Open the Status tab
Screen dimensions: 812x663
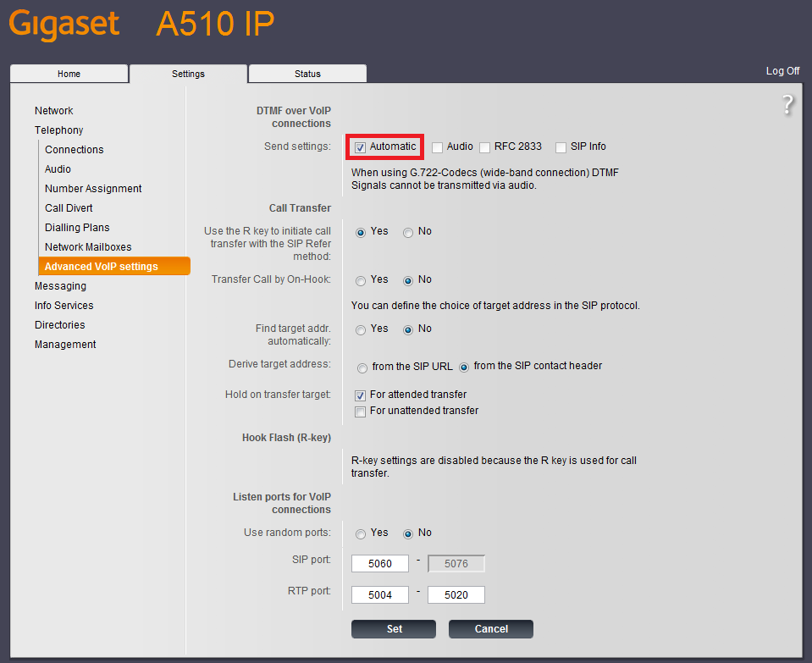[307, 74]
